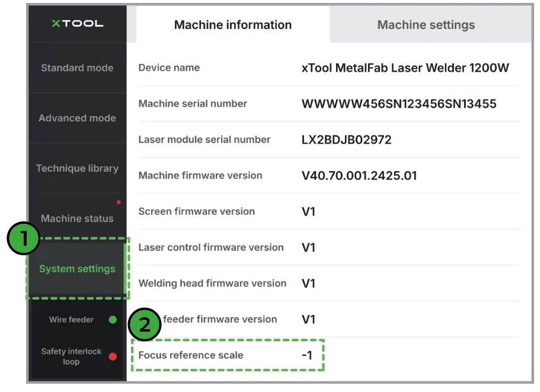Open the Technique library

point(77,168)
